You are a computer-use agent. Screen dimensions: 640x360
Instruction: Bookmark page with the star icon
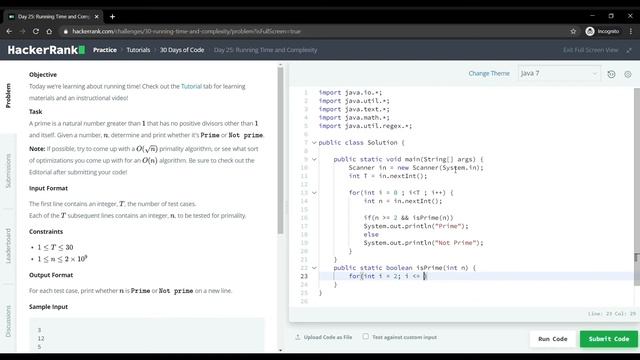pyautogui.click(x=573, y=31)
